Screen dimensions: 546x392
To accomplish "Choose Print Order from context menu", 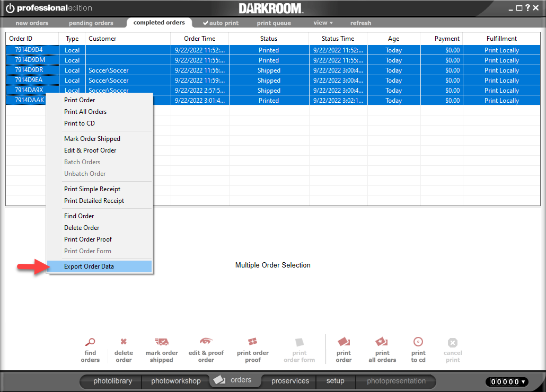I will tap(100, 100).
